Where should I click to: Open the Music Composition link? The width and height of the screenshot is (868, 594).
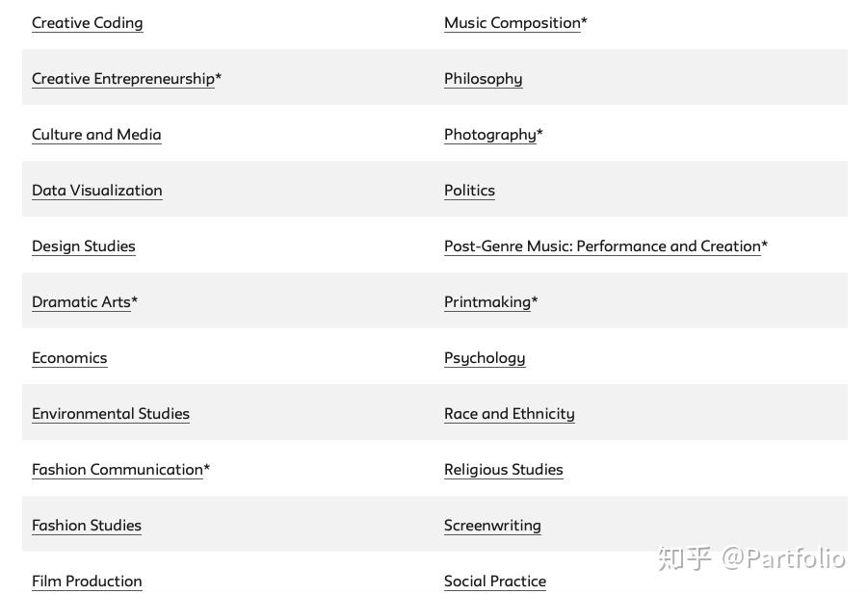click(x=513, y=23)
